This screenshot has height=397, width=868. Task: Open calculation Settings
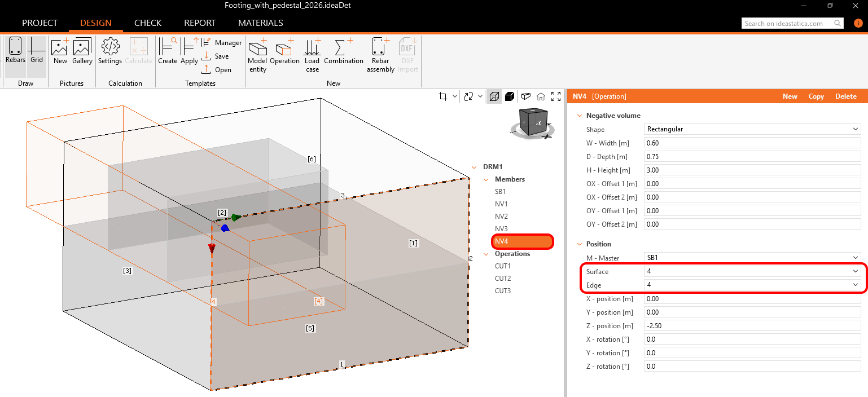pos(109,51)
